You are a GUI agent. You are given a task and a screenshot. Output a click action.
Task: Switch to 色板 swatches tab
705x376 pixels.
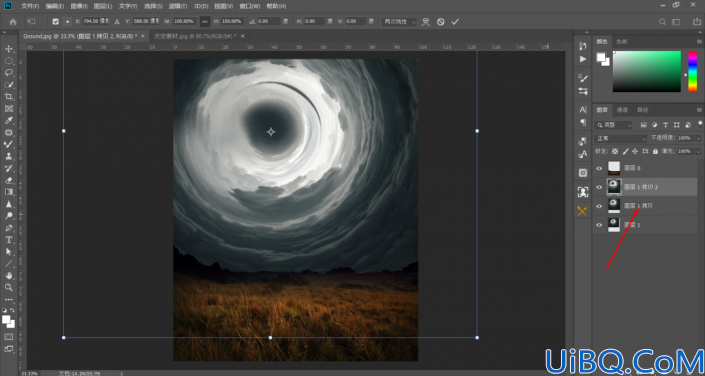click(x=622, y=41)
